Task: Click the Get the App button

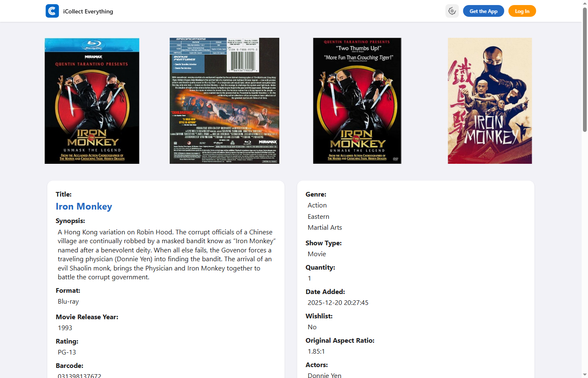Action: coord(483,11)
